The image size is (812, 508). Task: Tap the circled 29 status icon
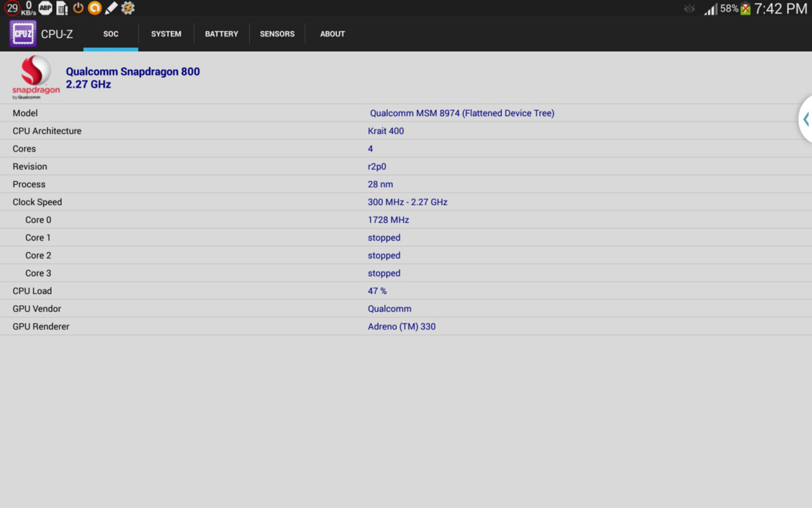(x=12, y=8)
